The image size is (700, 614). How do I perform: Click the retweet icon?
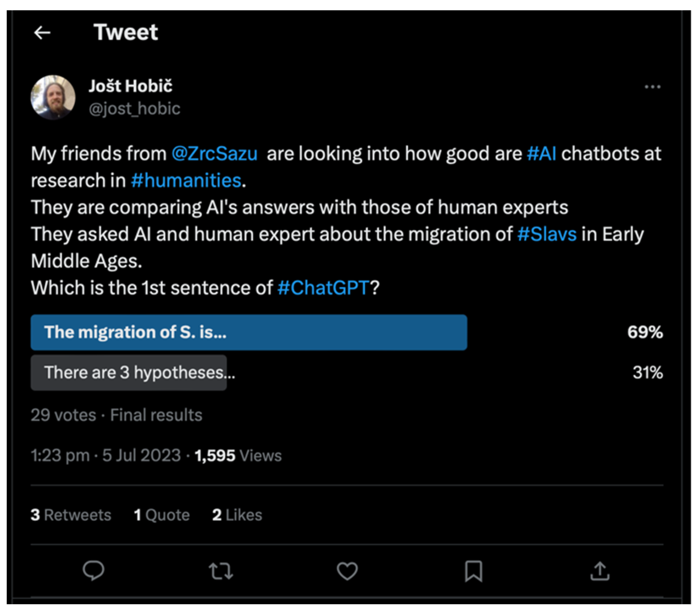click(x=220, y=571)
